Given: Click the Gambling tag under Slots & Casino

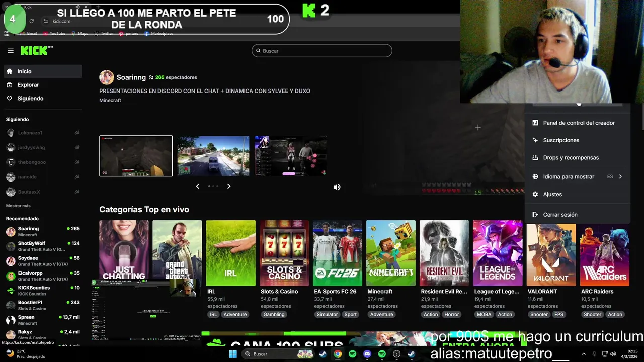Looking at the screenshot, I should 274,315.
